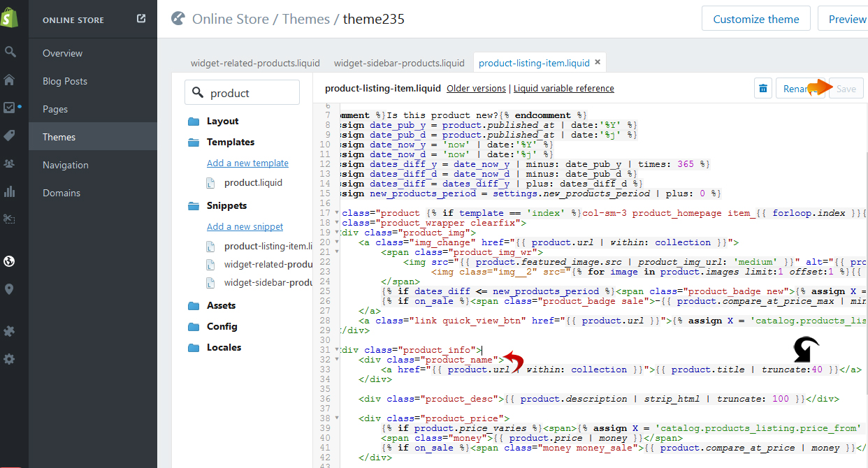Open search via magnifier sidebar icon
The width and height of the screenshot is (868, 468).
(10, 52)
